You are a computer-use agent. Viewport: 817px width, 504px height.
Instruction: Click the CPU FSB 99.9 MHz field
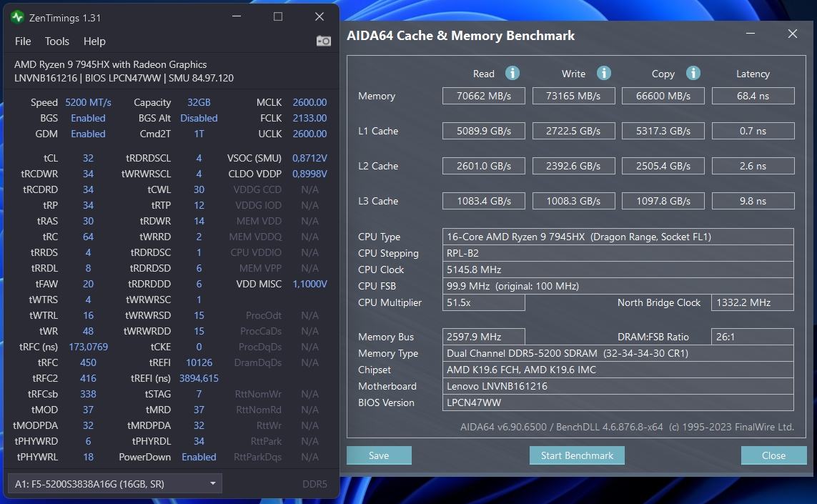tap(618, 286)
